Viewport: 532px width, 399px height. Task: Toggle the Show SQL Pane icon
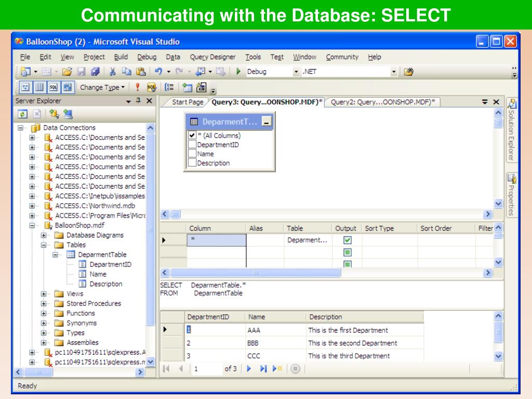click(54, 87)
